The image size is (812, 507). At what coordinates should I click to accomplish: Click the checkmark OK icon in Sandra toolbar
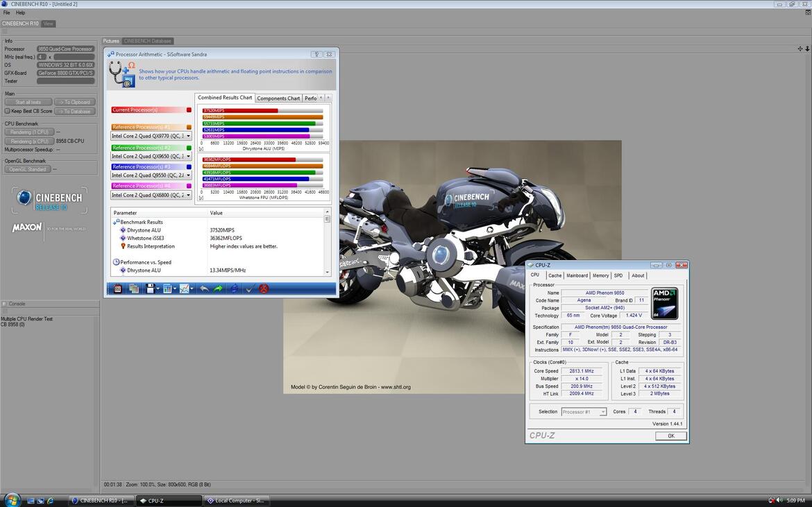[x=249, y=289]
